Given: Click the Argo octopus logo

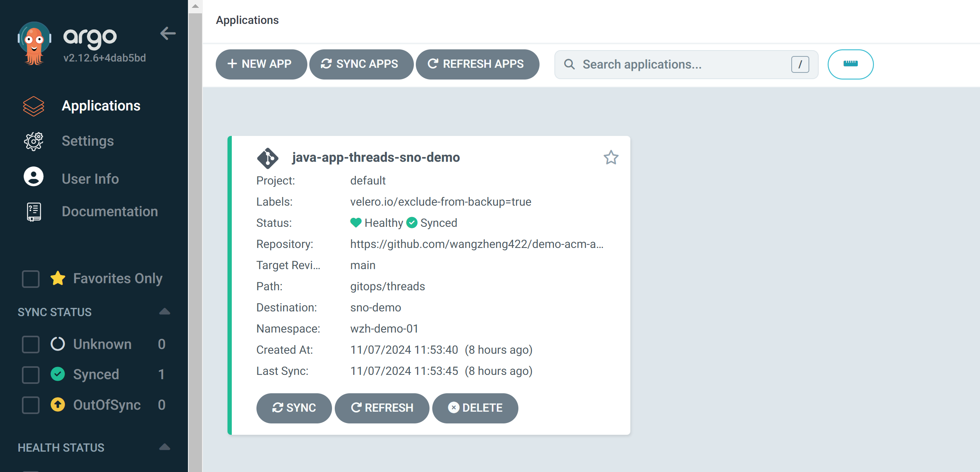Looking at the screenshot, I should click(34, 42).
